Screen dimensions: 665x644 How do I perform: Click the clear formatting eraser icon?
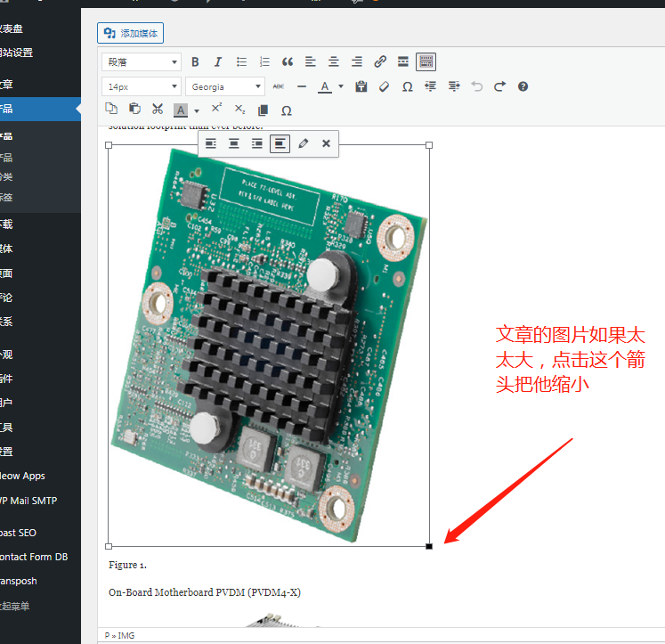(x=385, y=86)
